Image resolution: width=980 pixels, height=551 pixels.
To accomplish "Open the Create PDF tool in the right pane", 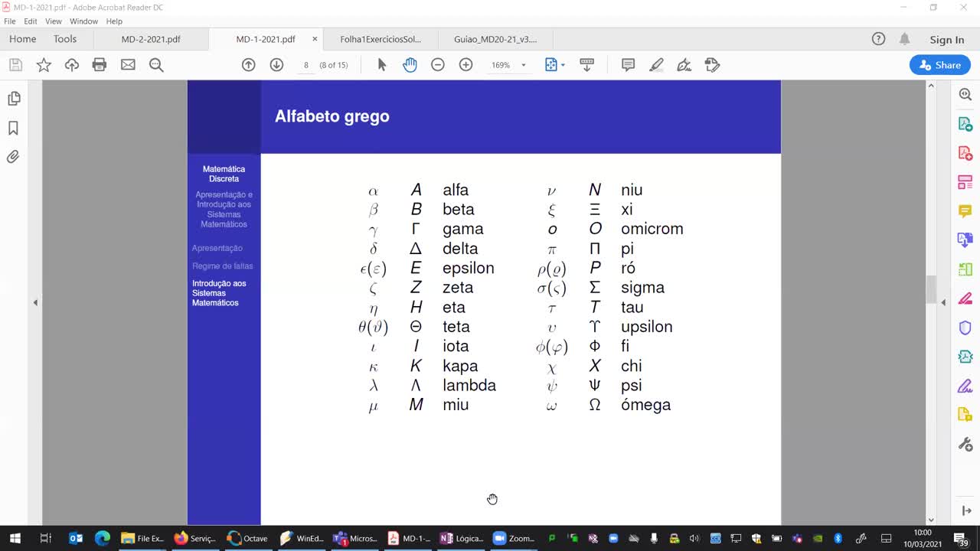I will click(x=965, y=153).
